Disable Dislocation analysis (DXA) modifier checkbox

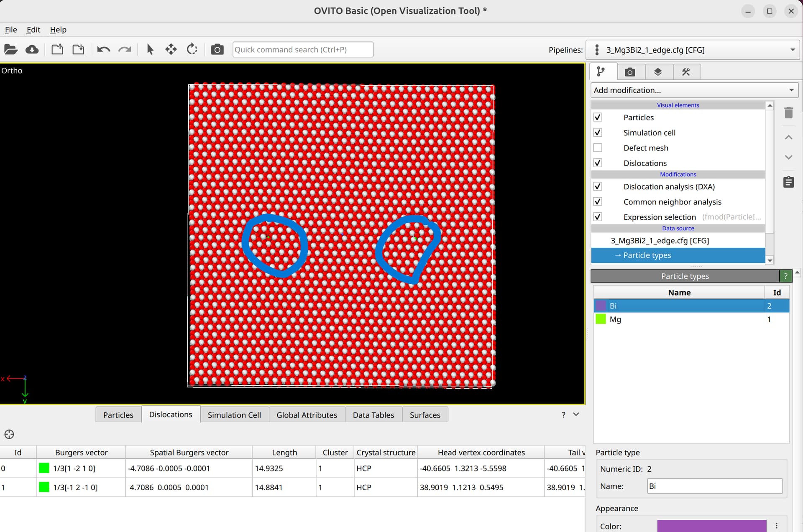tap(598, 186)
